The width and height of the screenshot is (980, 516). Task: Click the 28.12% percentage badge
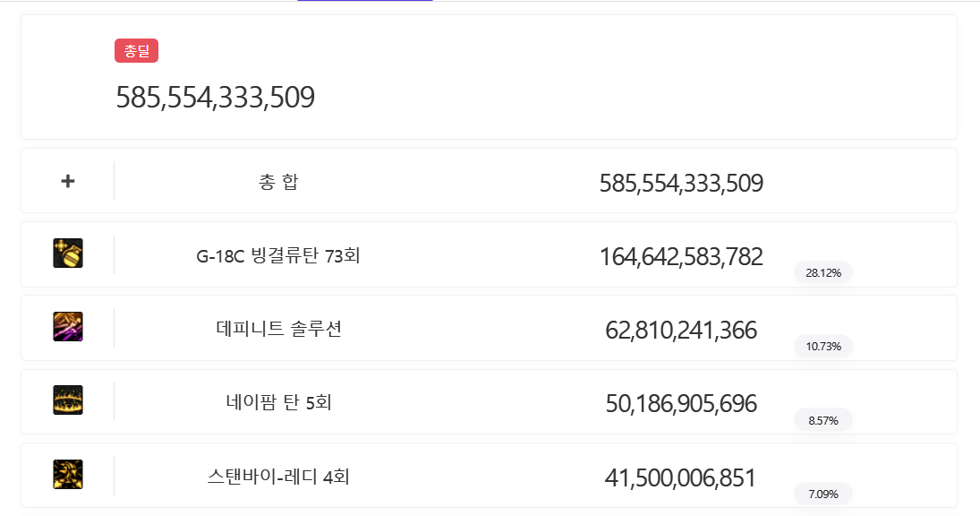[823, 272]
